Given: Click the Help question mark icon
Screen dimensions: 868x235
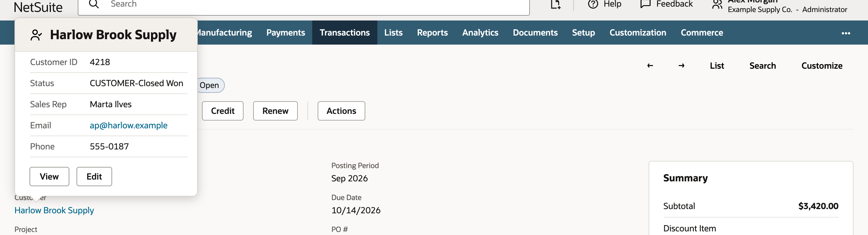Looking at the screenshot, I should [593, 4].
